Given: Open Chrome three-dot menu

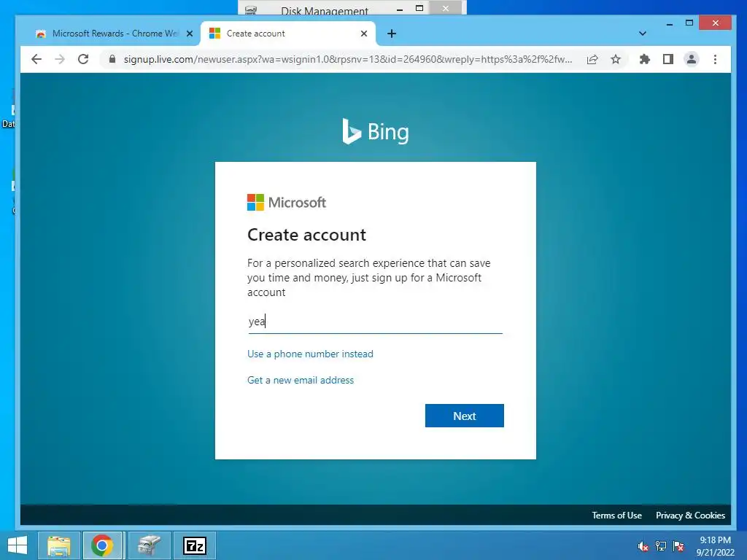Looking at the screenshot, I should point(715,59).
